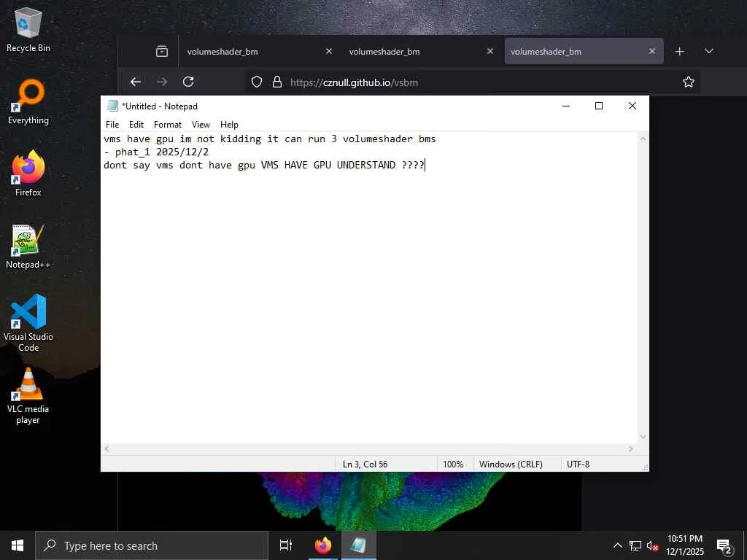Click the Notepad horizontal scrollbar right arrow

[x=631, y=448]
